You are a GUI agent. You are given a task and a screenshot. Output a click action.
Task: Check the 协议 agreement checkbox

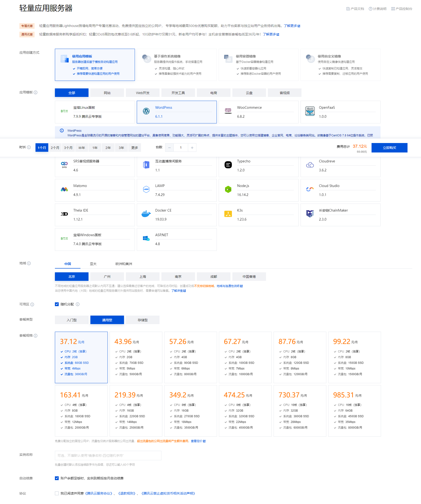tap(57, 493)
